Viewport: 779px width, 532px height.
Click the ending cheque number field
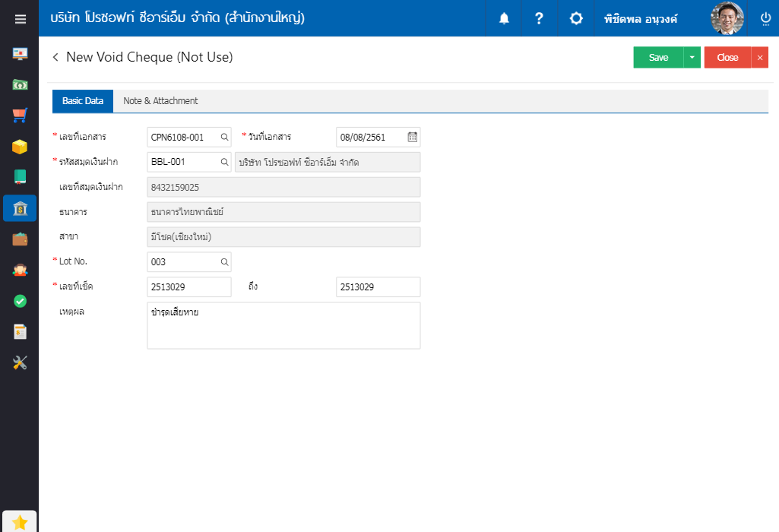click(378, 287)
